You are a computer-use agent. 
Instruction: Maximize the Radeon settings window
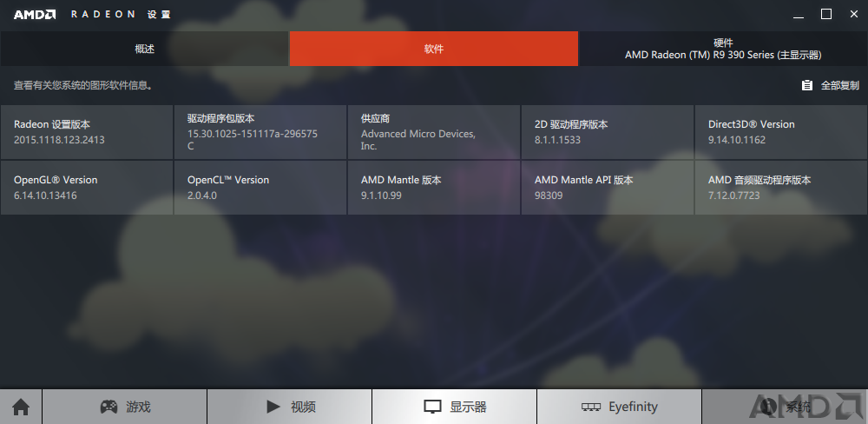[826, 15]
